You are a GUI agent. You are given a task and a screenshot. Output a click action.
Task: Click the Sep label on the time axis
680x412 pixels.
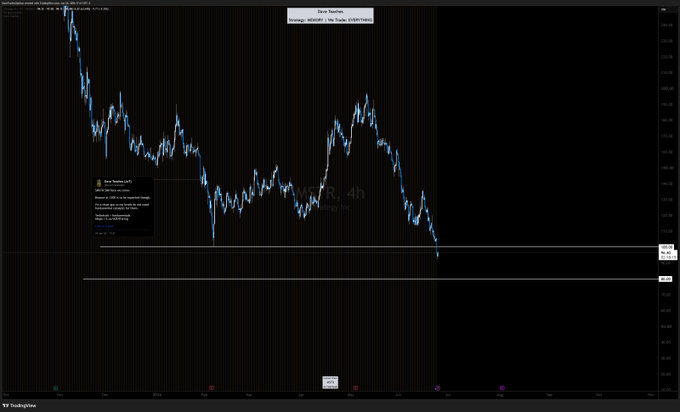point(549,395)
